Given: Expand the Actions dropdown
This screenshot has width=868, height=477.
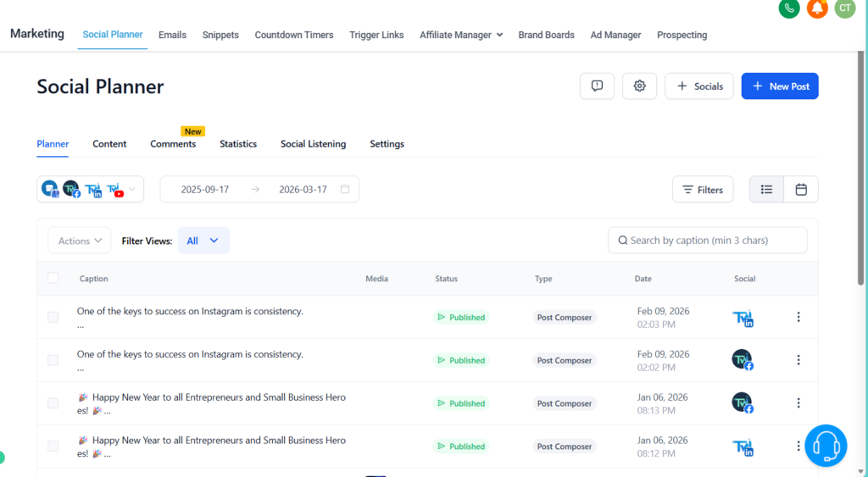Looking at the screenshot, I should point(80,241).
